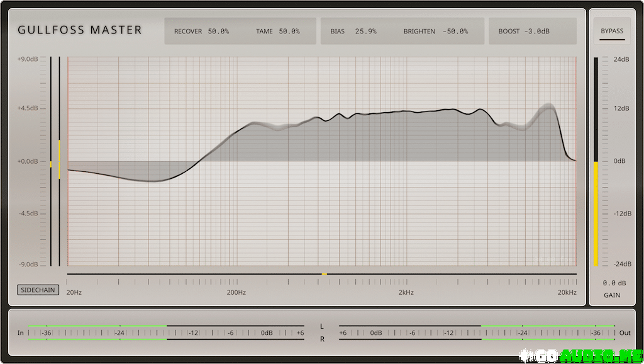Image resolution: width=644 pixels, height=364 pixels.
Task: Click the 20Hz frequency axis label
Action: [74, 292]
